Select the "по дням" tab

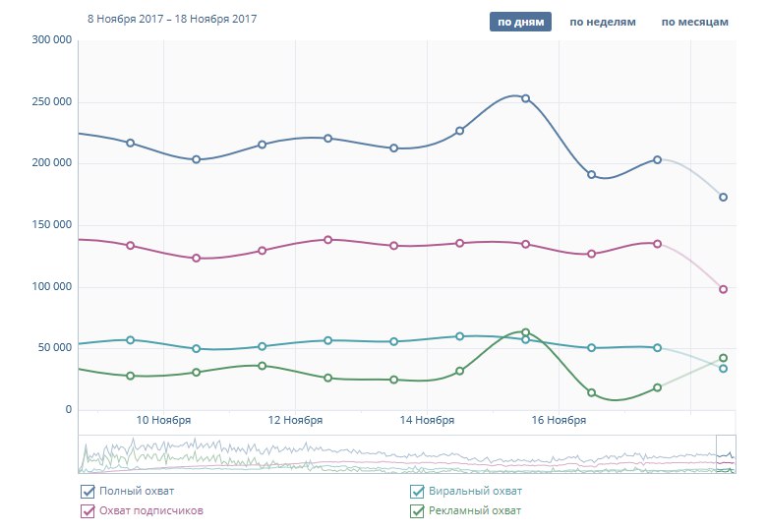coord(521,22)
